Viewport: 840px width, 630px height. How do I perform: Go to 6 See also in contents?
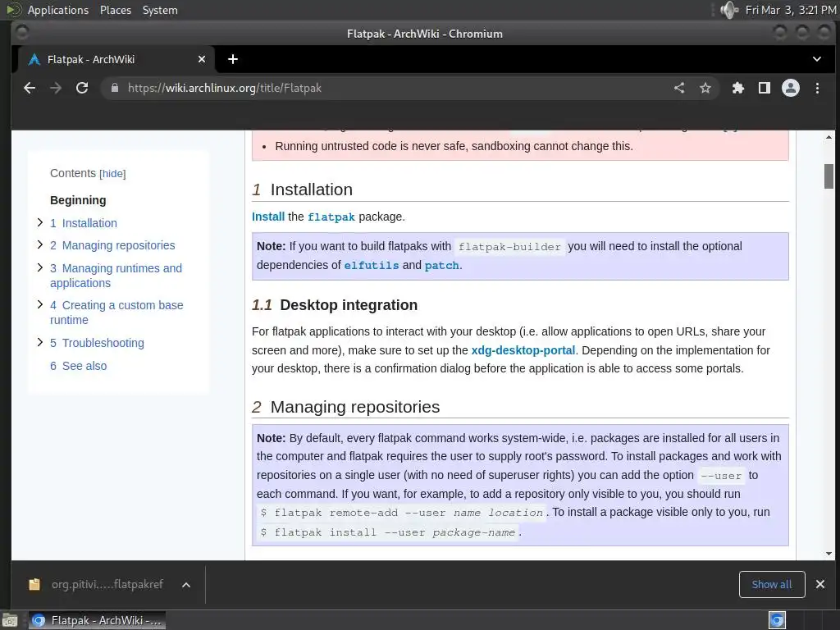pos(78,366)
